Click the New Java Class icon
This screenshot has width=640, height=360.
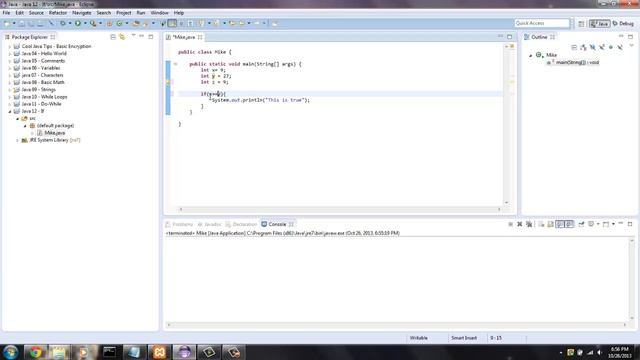(x=119, y=23)
